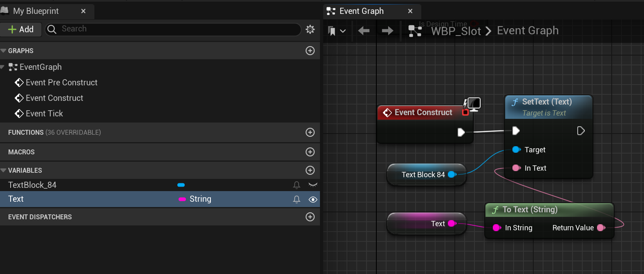
Task: Click WBP_Slot in the breadcrumb
Action: [x=456, y=31]
